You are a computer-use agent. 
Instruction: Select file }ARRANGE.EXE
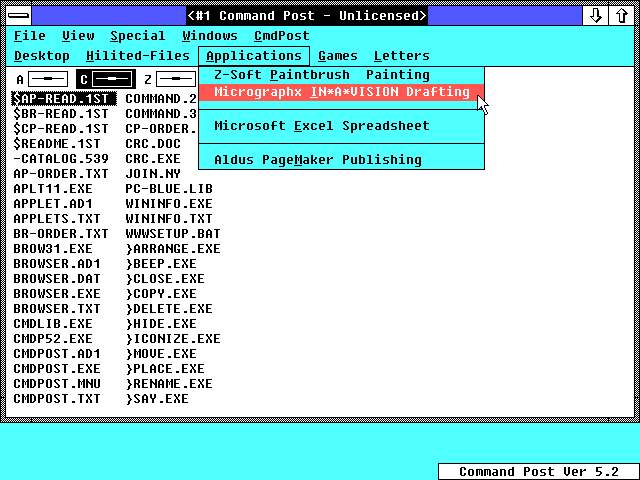tap(173, 249)
